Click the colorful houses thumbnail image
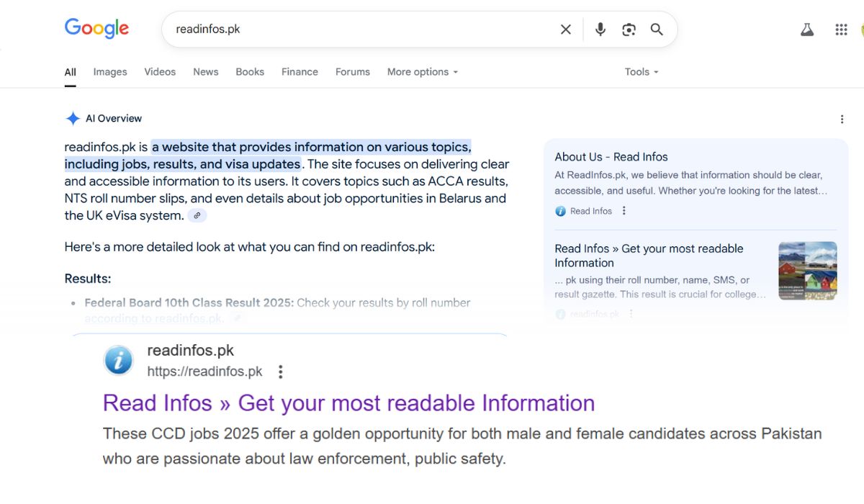This screenshot has width=864, height=504. point(807,271)
